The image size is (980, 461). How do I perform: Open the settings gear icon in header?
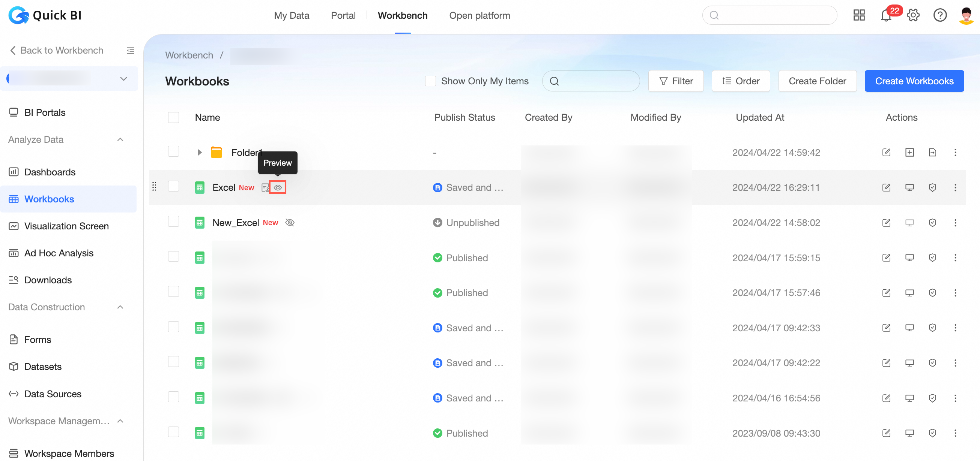pyautogui.click(x=913, y=16)
